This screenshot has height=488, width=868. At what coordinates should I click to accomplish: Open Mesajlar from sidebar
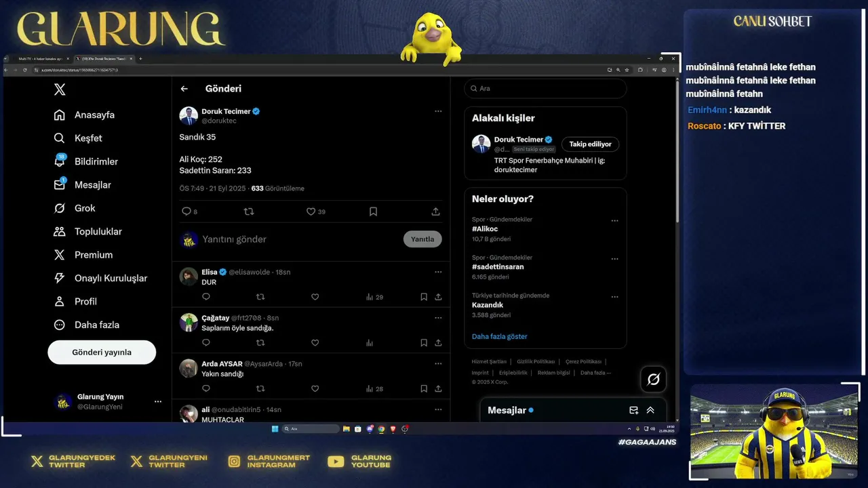point(83,185)
